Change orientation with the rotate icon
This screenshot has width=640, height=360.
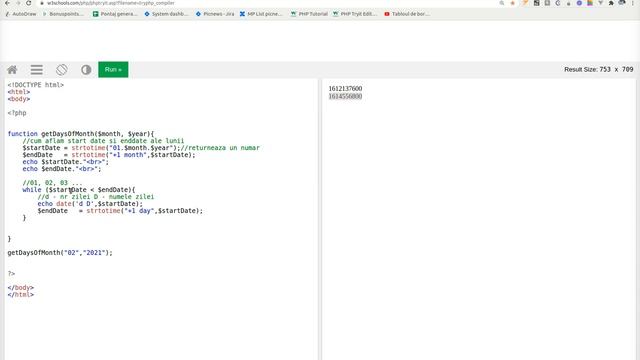(x=62, y=70)
